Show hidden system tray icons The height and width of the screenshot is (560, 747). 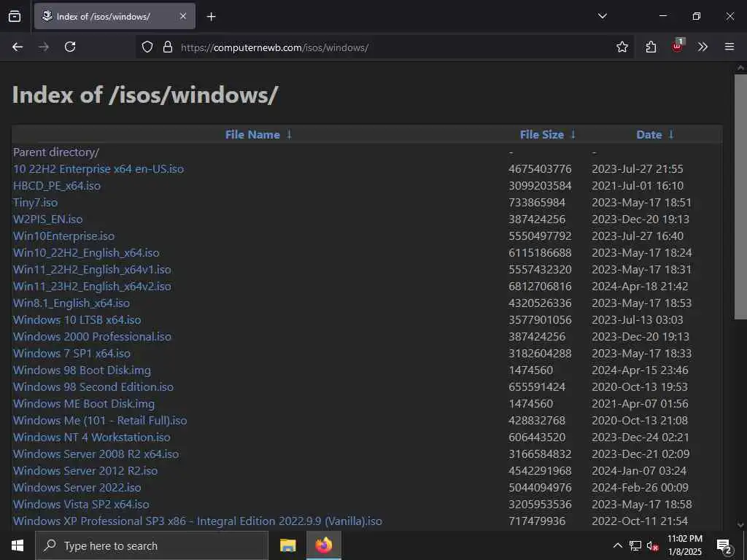coord(617,545)
